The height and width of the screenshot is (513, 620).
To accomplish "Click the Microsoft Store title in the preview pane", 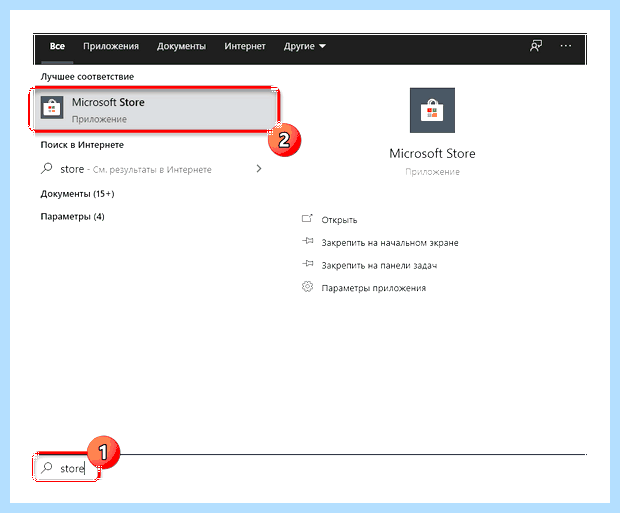I will 432,153.
